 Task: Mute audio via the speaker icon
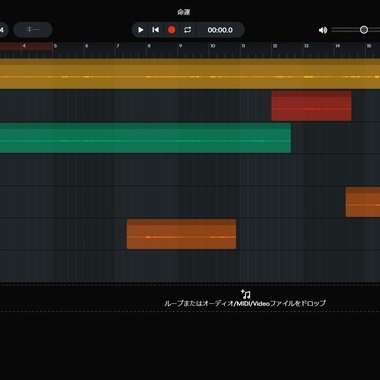click(x=323, y=30)
